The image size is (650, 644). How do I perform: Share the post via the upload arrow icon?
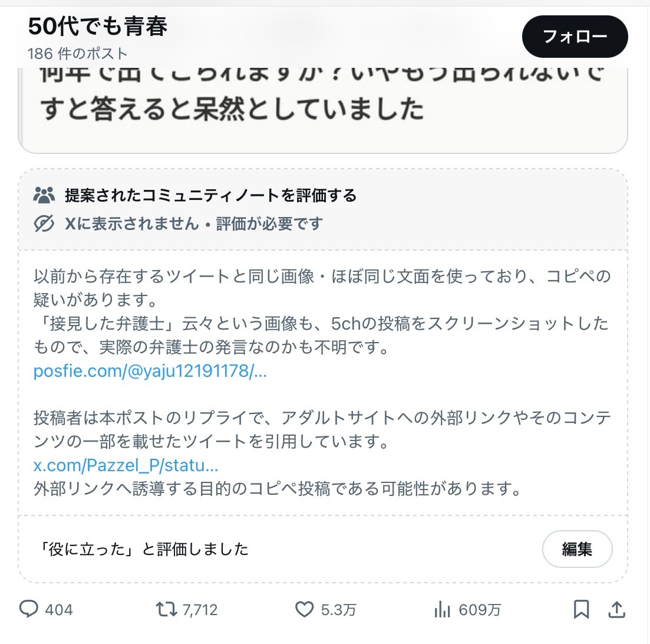click(616, 609)
